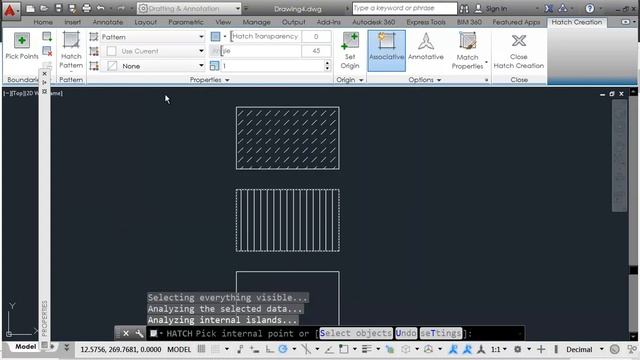Viewport: 640px width, 360px height.
Task: Open the Hatch Pattern gallery
Action: coord(71,51)
